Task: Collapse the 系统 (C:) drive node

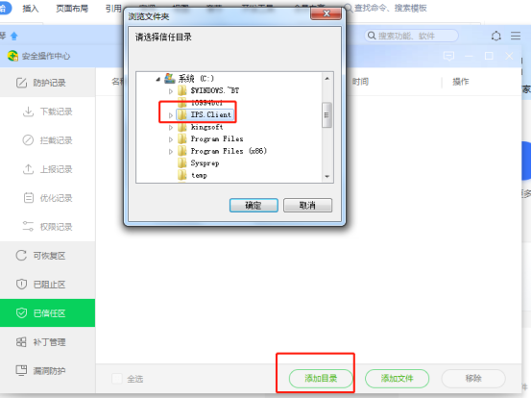Action: coord(158,79)
